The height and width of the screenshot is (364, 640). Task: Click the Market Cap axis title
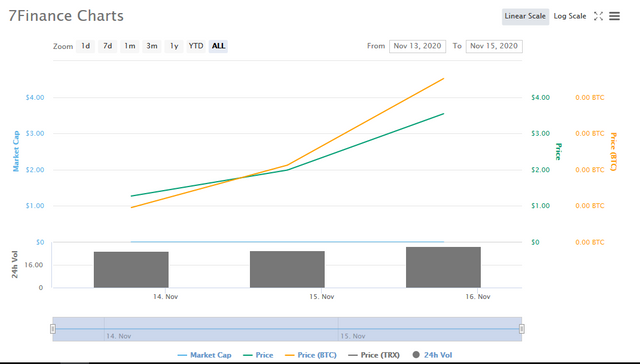coord(16,151)
